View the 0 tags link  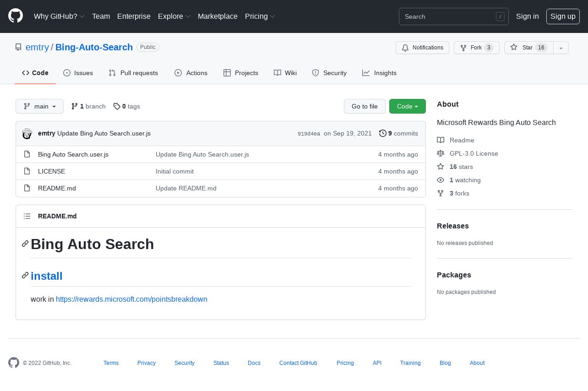pos(127,106)
